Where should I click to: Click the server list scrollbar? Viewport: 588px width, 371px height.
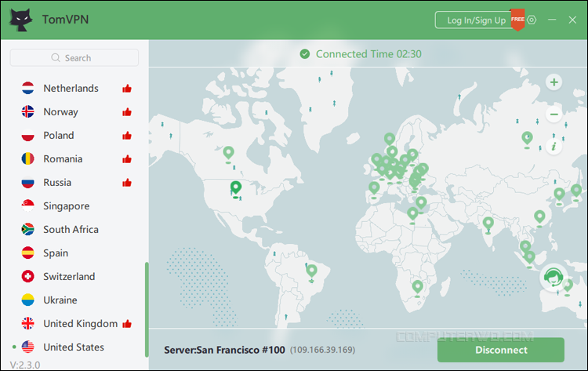[x=147, y=310]
